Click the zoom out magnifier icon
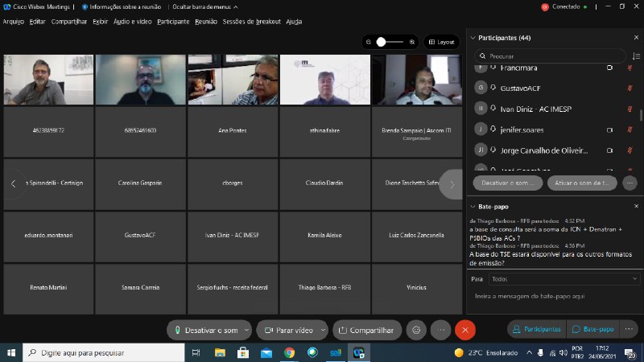This screenshot has width=644, height=362. click(368, 42)
